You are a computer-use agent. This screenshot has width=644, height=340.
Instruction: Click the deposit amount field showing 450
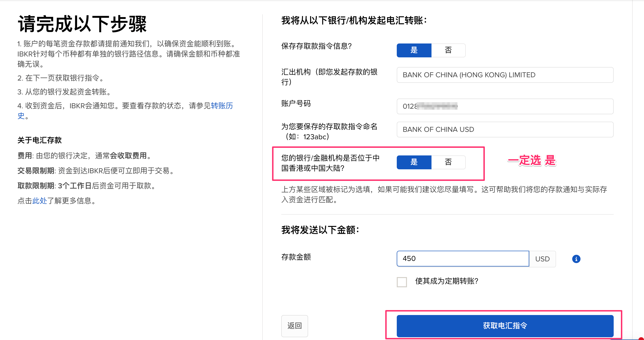click(463, 259)
